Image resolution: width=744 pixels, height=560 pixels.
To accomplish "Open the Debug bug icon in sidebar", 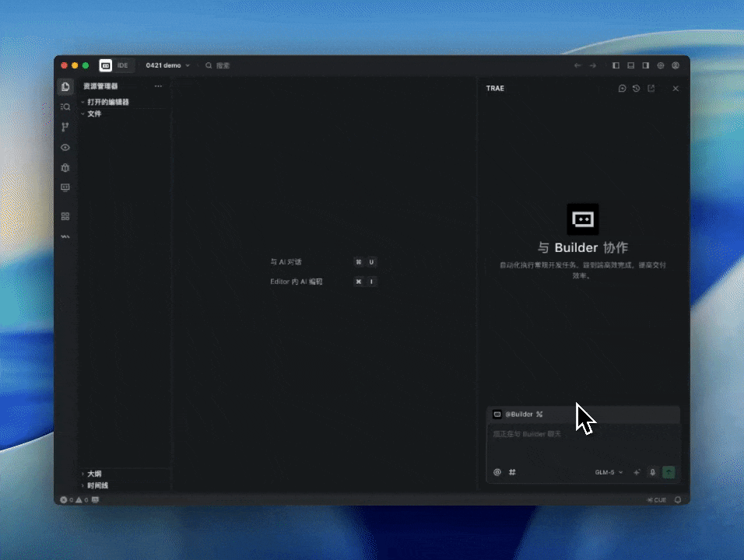I will coord(65,167).
